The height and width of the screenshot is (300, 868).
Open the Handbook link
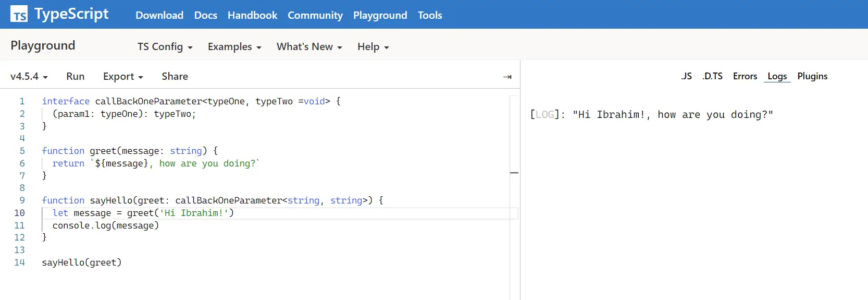(x=252, y=15)
